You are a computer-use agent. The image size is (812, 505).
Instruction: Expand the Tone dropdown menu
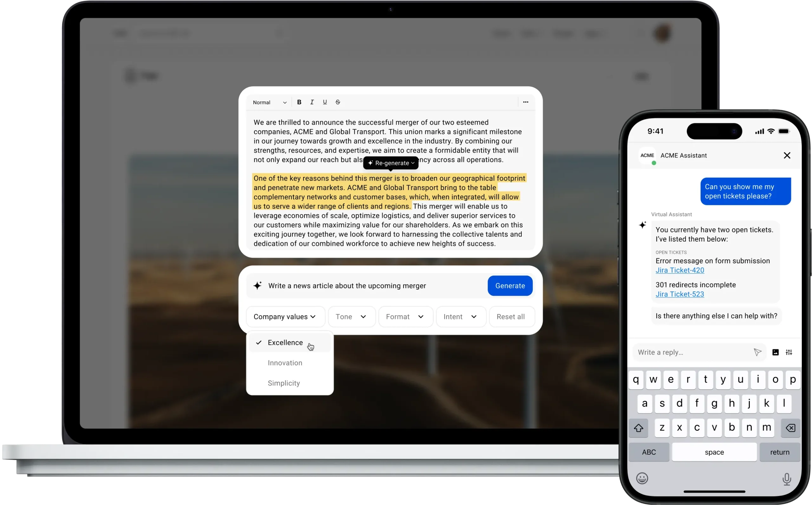(350, 316)
